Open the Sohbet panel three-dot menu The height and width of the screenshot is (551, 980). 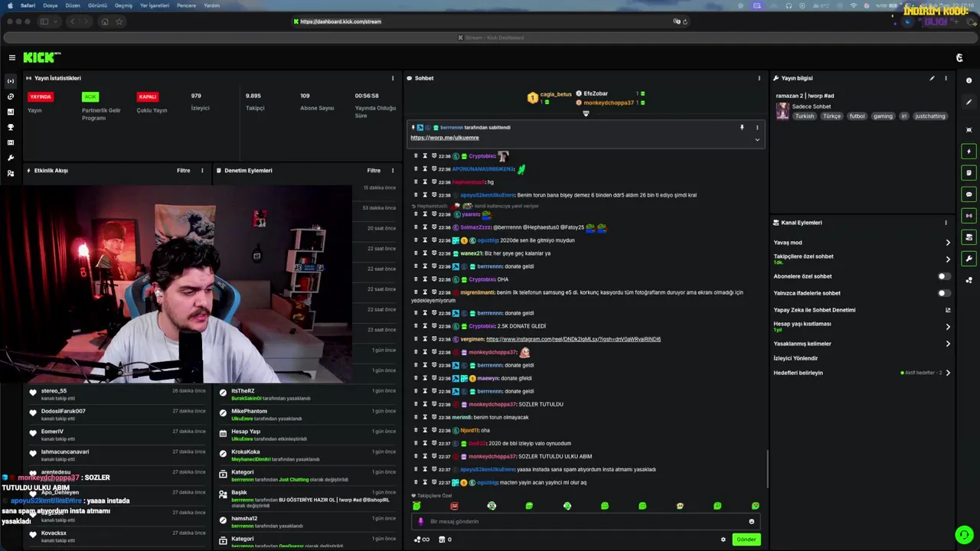tap(759, 78)
